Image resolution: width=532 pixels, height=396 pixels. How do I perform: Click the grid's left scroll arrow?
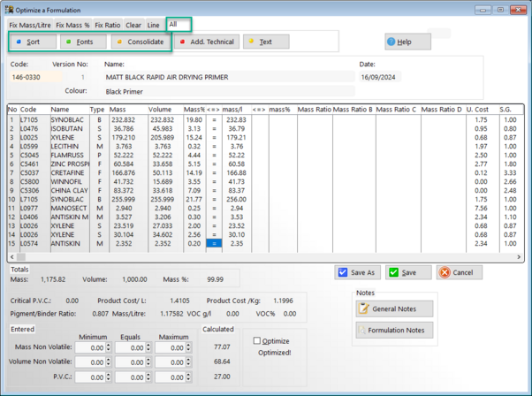click(x=12, y=257)
